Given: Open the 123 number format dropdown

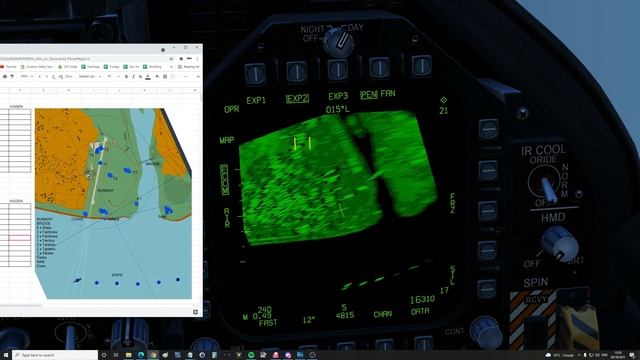Looking at the screenshot, I should click(x=69, y=76).
